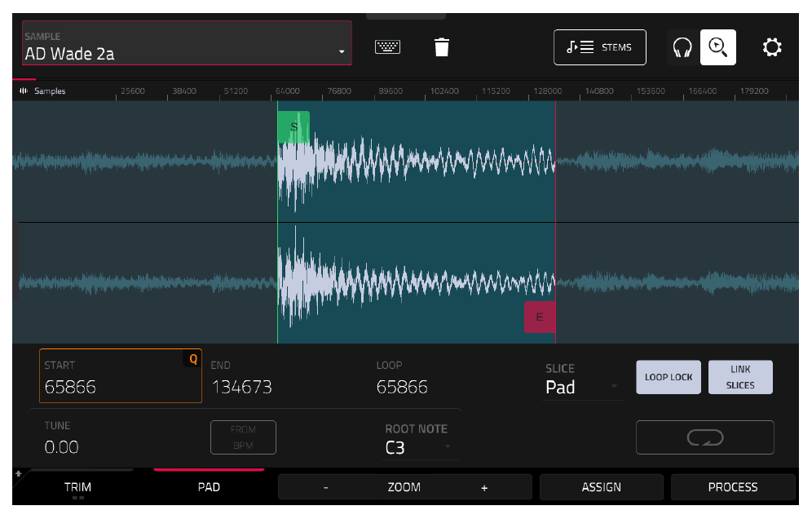Click the FROM BPM button

click(x=244, y=437)
